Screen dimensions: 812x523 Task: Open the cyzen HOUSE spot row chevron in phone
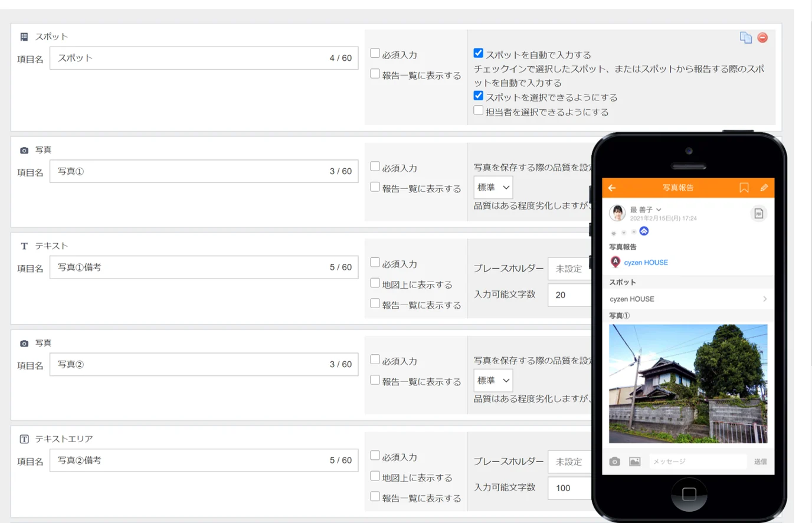pos(765,299)
